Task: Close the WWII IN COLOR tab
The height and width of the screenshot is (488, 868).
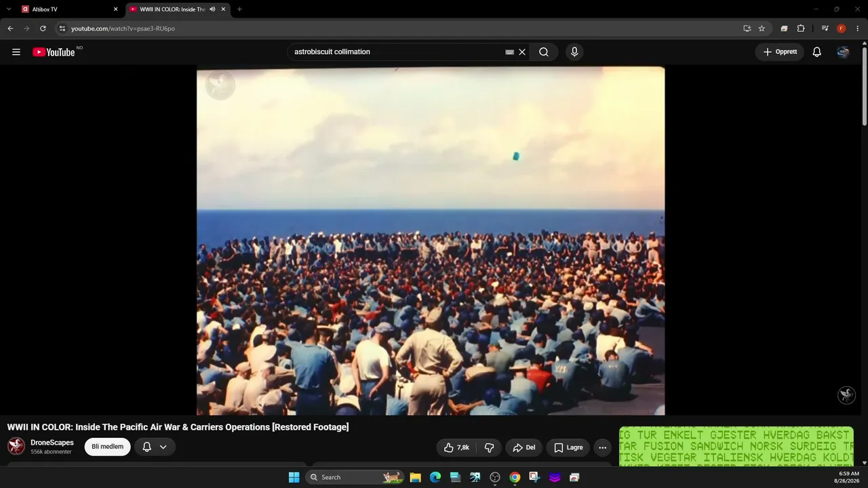Action: (x=224, y=9)
